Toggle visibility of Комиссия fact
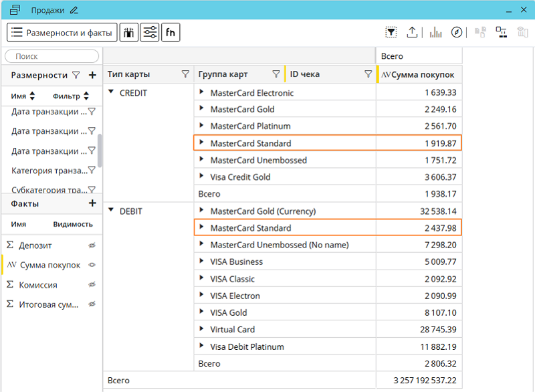 [92, 285]
